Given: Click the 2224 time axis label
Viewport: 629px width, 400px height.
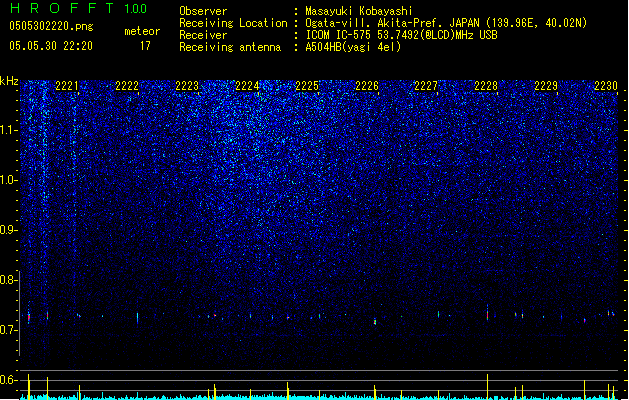Looking at the screenshot, I should coord(247,86).
